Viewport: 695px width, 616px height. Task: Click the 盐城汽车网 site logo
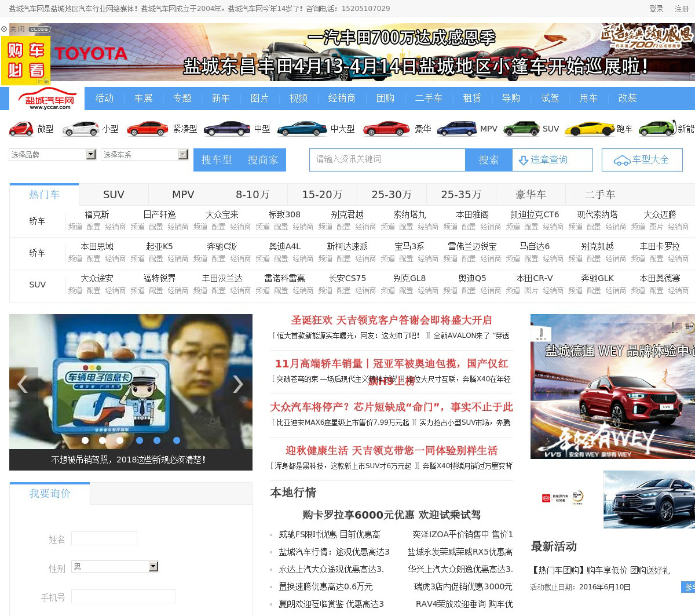tap(46, 100)
